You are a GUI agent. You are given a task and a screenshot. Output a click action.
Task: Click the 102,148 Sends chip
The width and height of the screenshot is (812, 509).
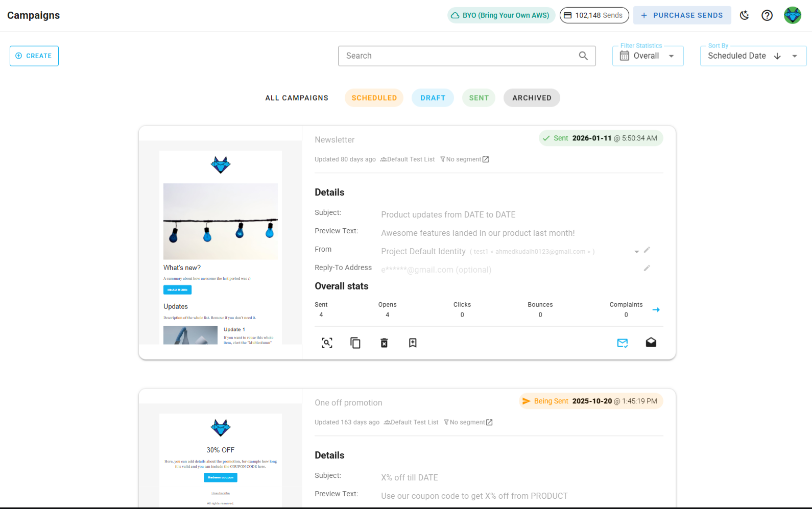pos(594,15)
